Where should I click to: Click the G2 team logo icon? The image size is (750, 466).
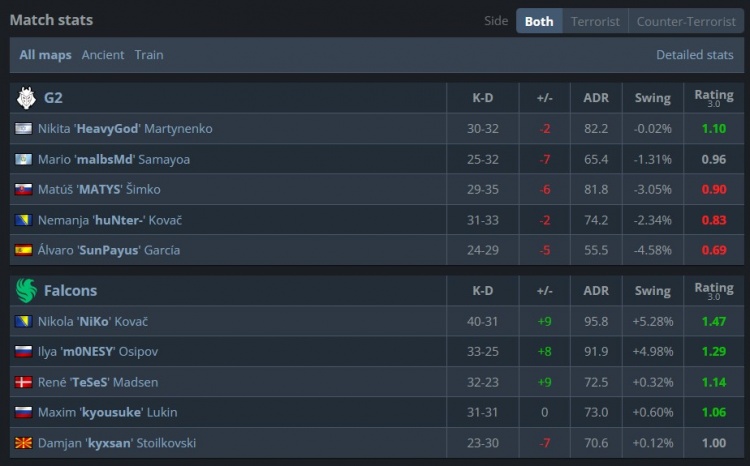coord(26,98)
